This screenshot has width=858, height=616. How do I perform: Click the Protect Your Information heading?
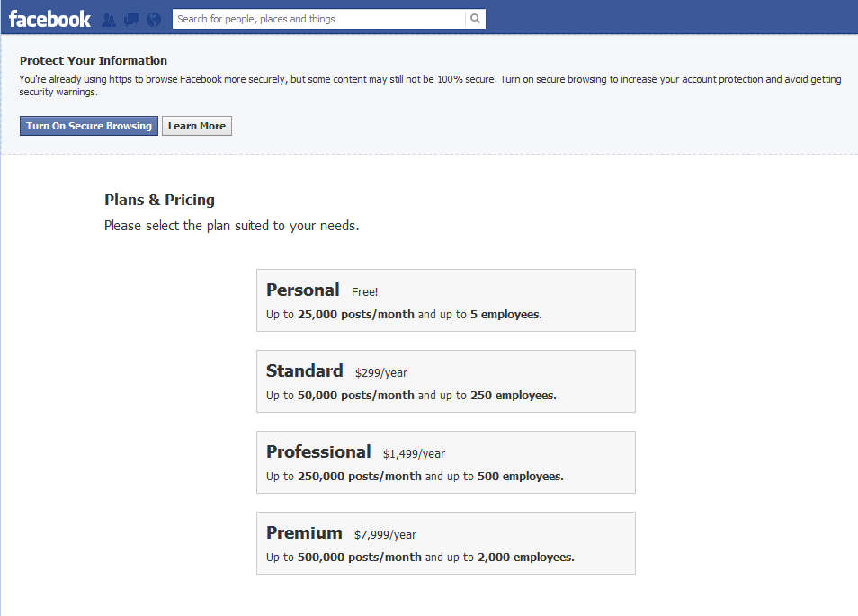click(94, 61)
